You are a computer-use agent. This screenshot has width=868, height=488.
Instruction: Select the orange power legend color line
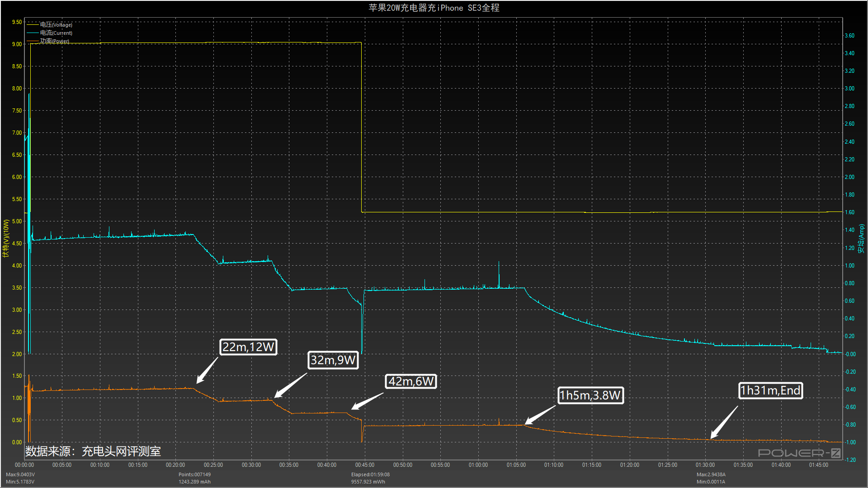33,41
